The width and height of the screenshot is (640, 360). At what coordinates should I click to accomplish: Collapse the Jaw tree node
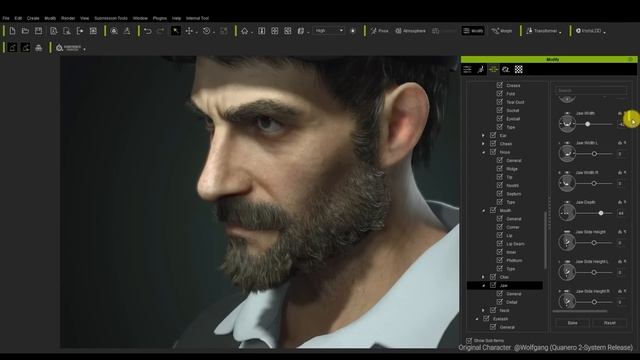coord(484,286)
